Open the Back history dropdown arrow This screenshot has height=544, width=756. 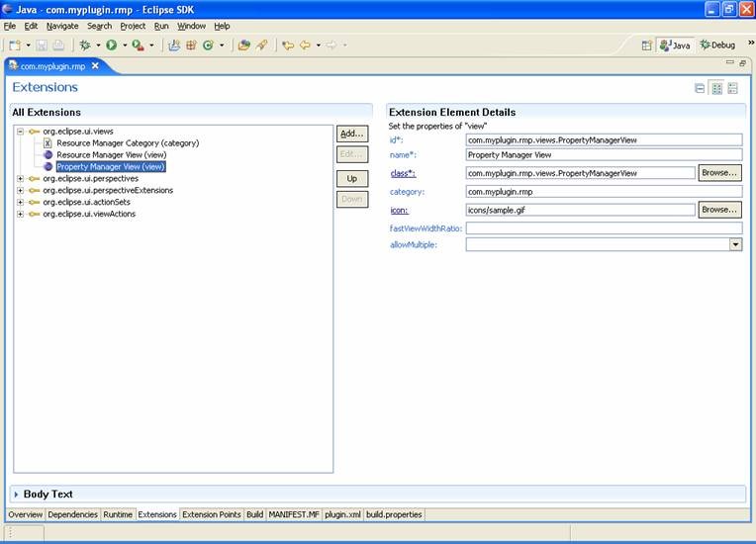click(x=319, y=45)
